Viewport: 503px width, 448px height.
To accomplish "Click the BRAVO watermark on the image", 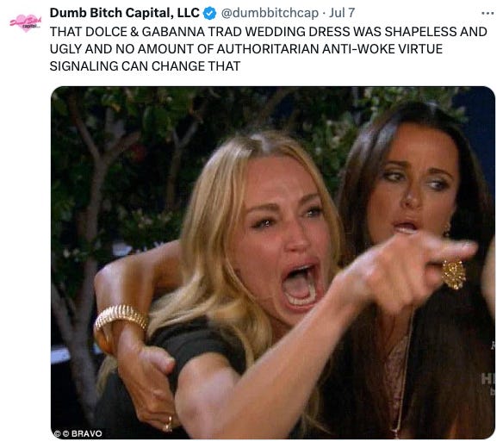I will [87, 433].
